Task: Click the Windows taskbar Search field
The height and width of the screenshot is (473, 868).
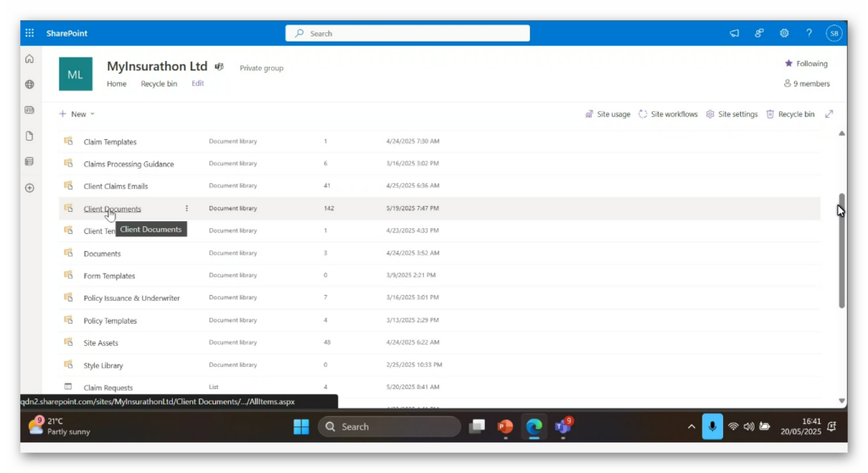Action: coord(389,426)
